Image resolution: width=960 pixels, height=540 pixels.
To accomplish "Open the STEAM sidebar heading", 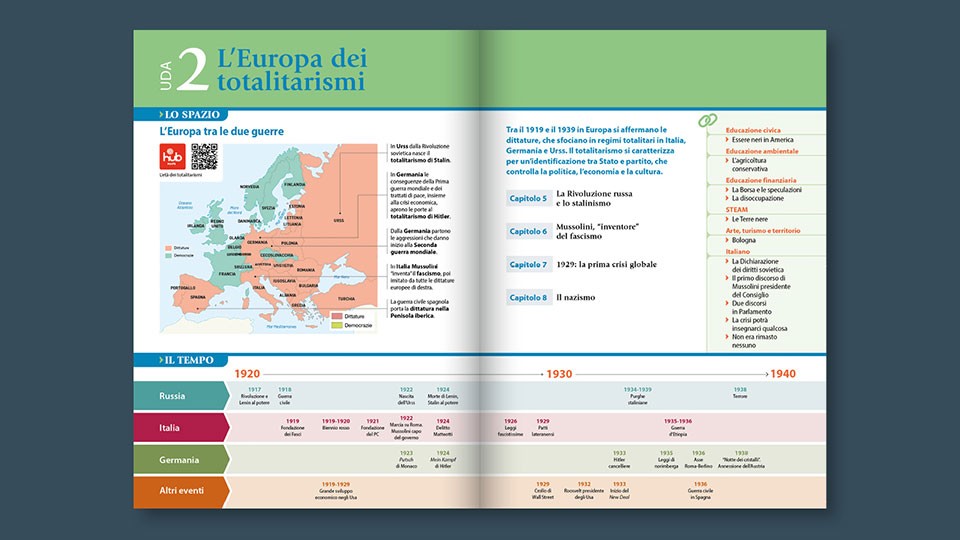I will pos(737,210).
